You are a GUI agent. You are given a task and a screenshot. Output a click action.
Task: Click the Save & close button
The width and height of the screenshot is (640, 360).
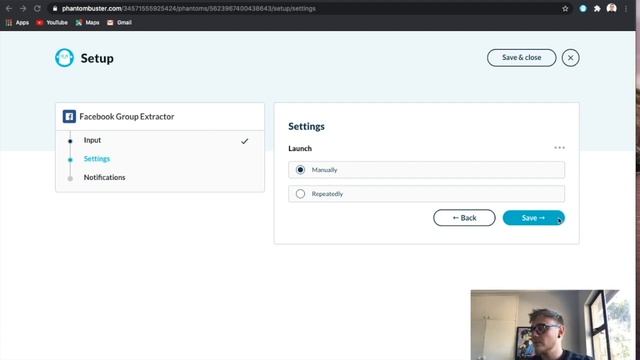click(x=521, y=58)
